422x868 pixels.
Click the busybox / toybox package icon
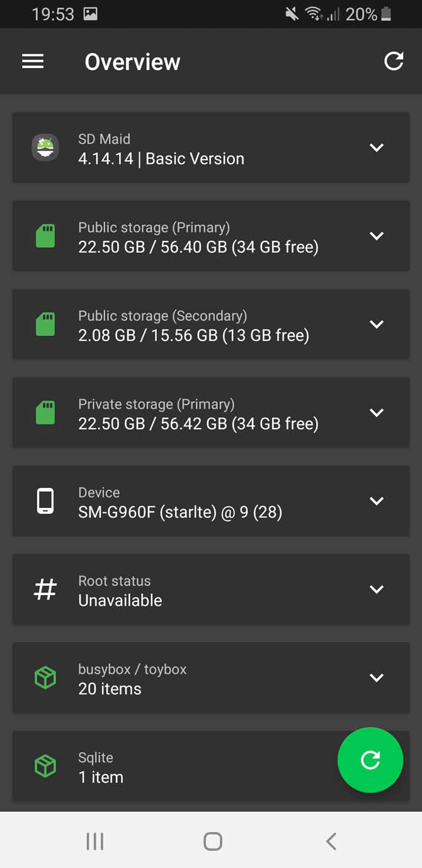pos(45,678)
